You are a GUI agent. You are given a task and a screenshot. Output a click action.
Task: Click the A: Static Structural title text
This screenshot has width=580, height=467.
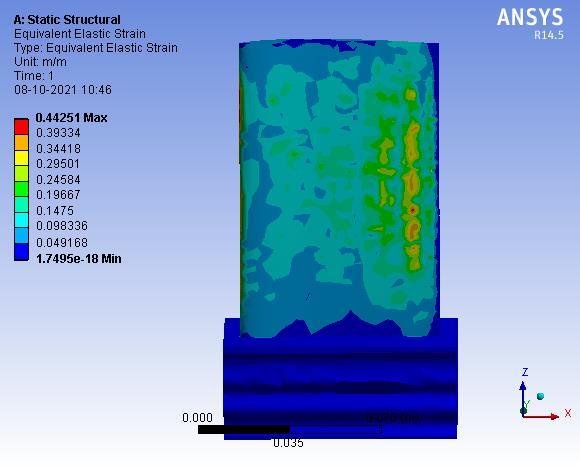pyautogui.click(x=67, y=20)
